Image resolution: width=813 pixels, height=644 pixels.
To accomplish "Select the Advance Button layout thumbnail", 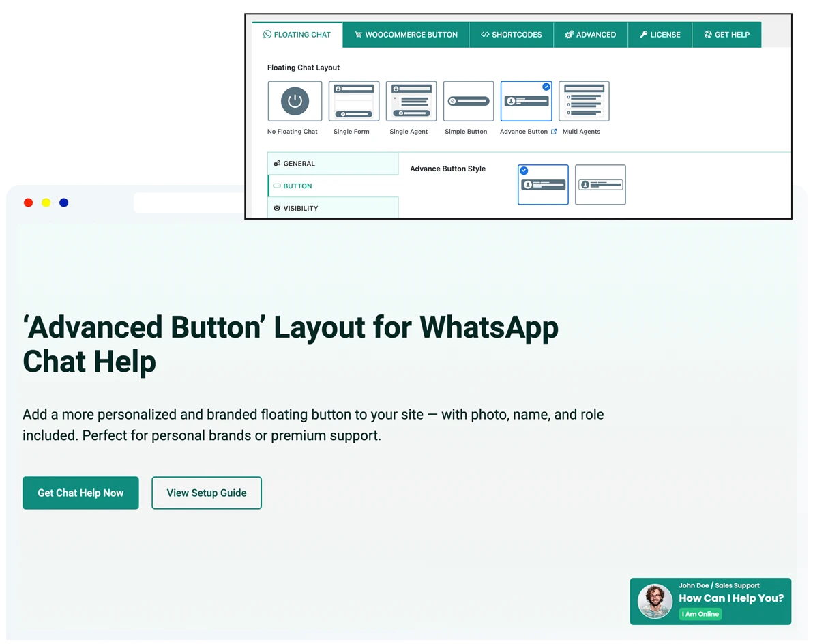I will tap(527, 101).
